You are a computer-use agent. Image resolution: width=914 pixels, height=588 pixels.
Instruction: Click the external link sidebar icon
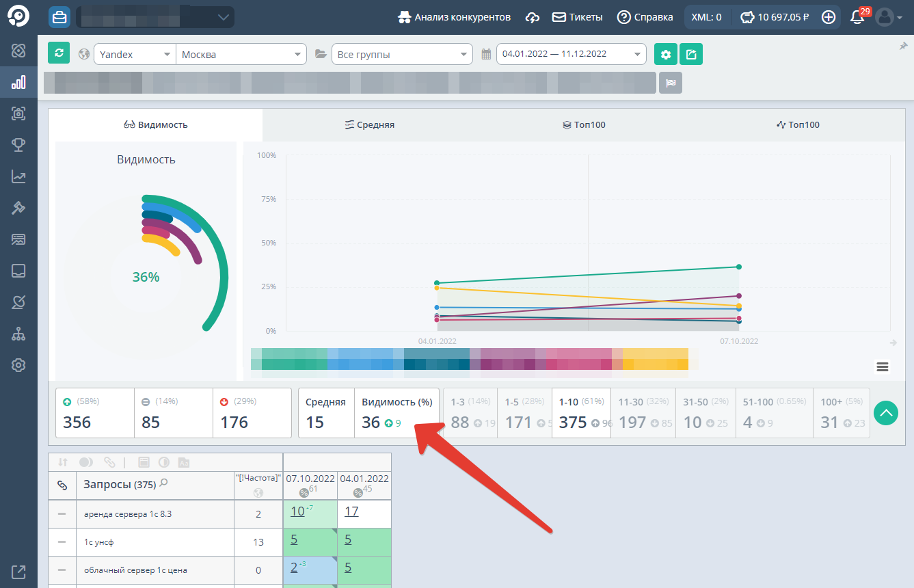point(18,572)
